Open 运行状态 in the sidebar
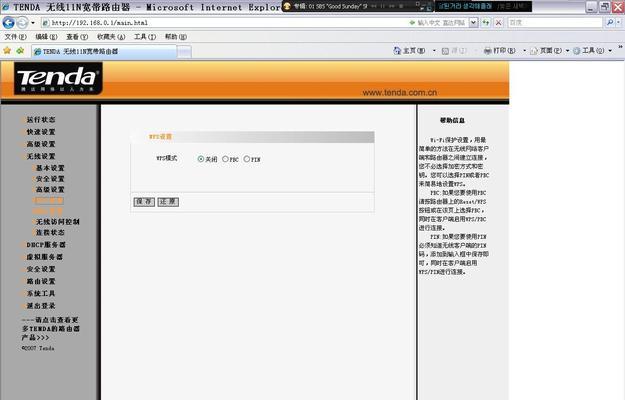The image size is (625, 400). click(41, 120)
